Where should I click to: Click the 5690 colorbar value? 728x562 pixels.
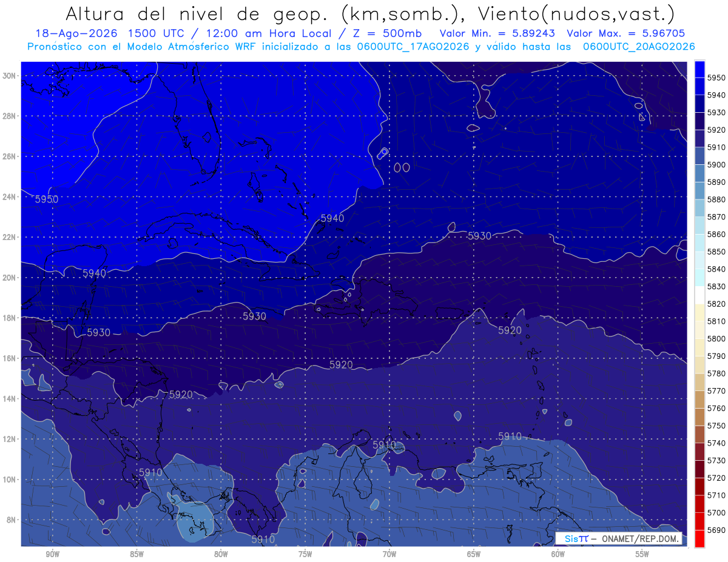[x=716, y=530]
